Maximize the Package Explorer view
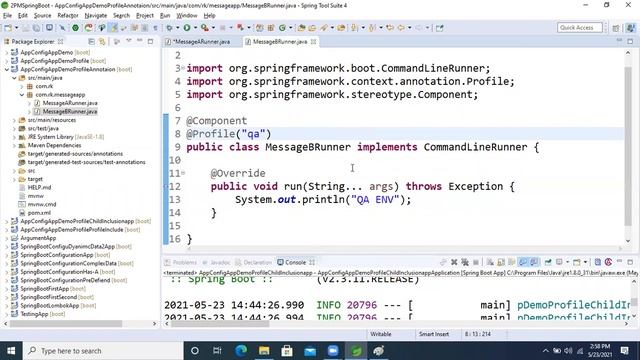The height and width of the screenshot is (360, 640). pyautogui.click(x=150, y=41)
